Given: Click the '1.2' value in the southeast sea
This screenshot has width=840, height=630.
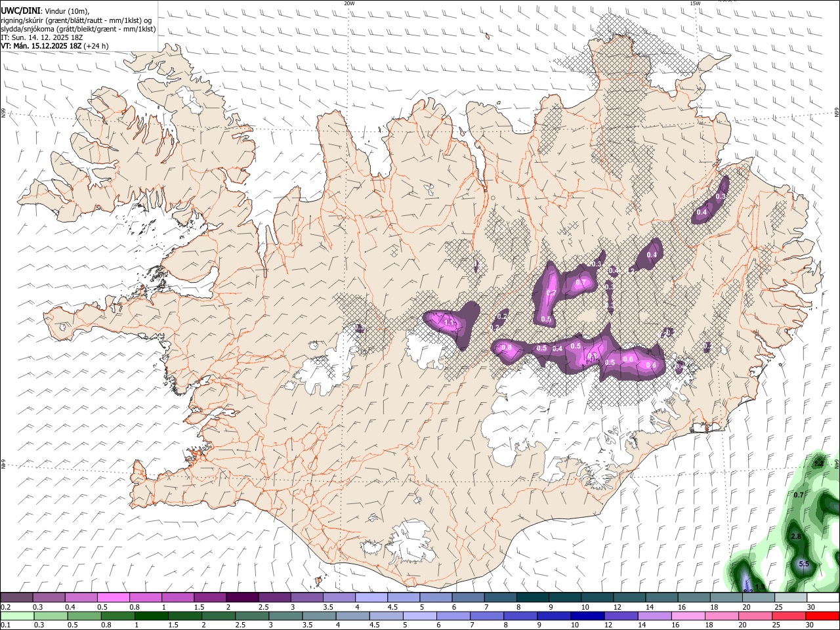Looking at the screenshot, I should pyautogui.click(x=819, y=463).
